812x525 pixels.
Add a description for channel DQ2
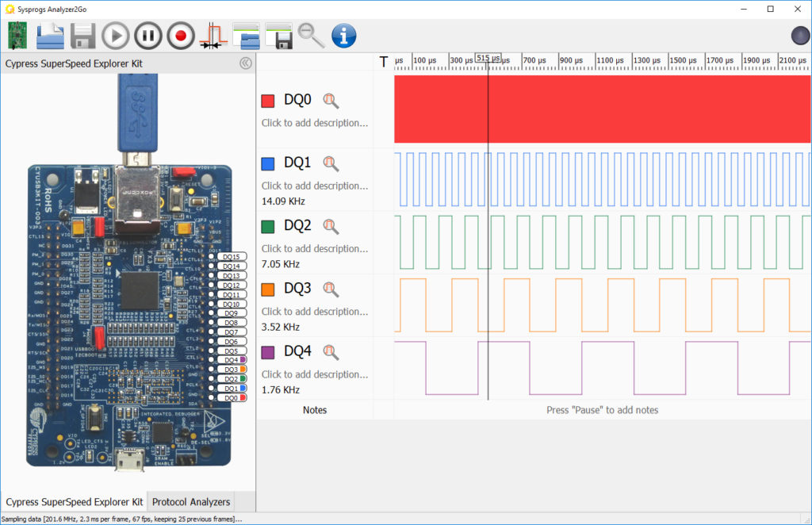pos(315,248)
